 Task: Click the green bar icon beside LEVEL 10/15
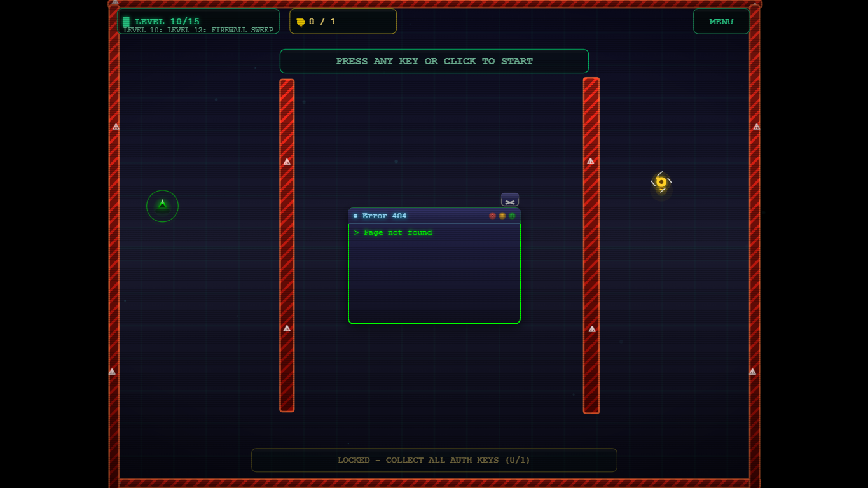127,22
